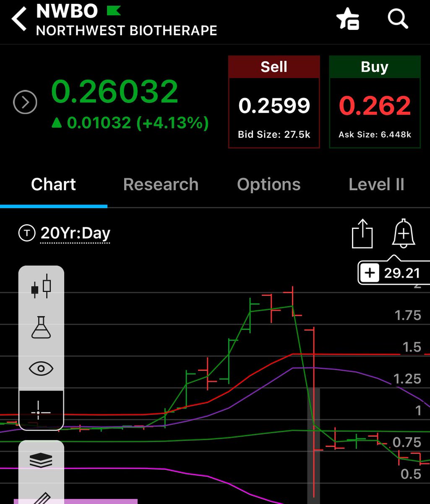Select the drawing pencil tool
The image size is (430, 504).
(x=41, y=499)
